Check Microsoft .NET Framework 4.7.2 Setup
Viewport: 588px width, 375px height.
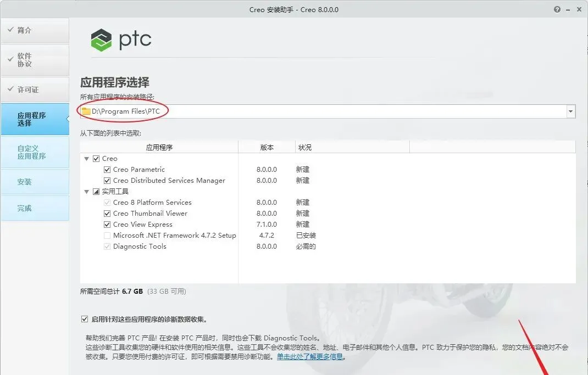tap(107, 236)
